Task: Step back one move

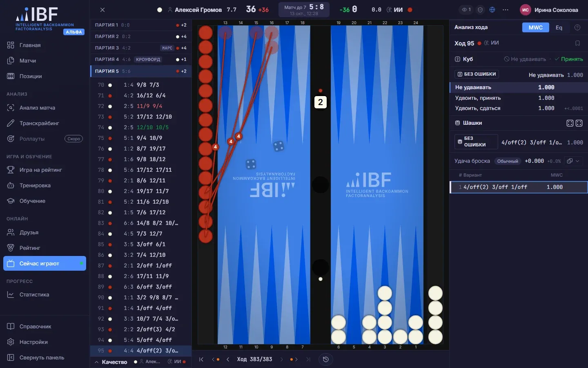Action: click(x=228, y=359)
